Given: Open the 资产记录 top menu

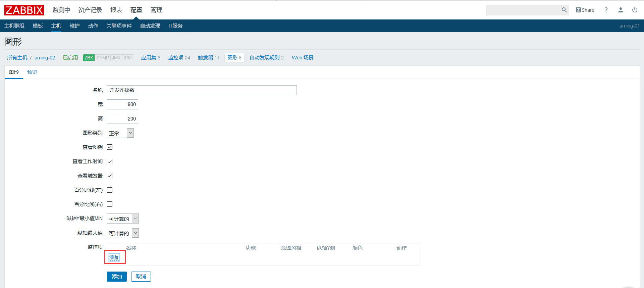Looking at the screenshot, I should [90, 10].
